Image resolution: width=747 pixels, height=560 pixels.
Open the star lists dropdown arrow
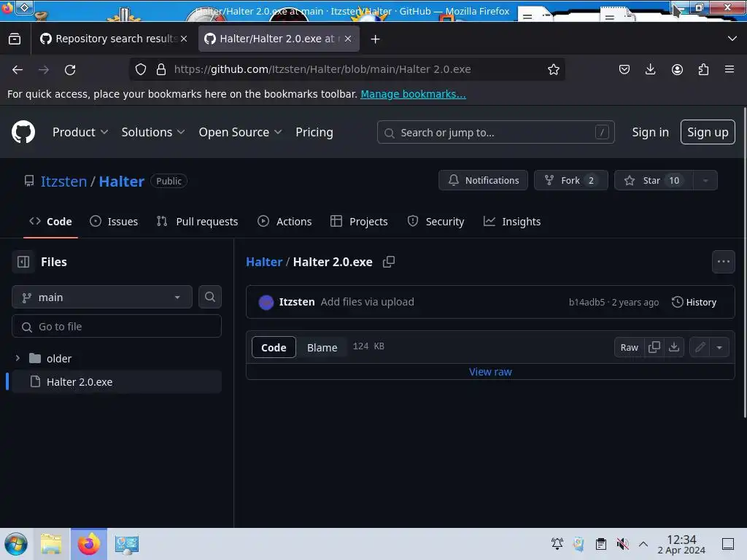point(705,181)
